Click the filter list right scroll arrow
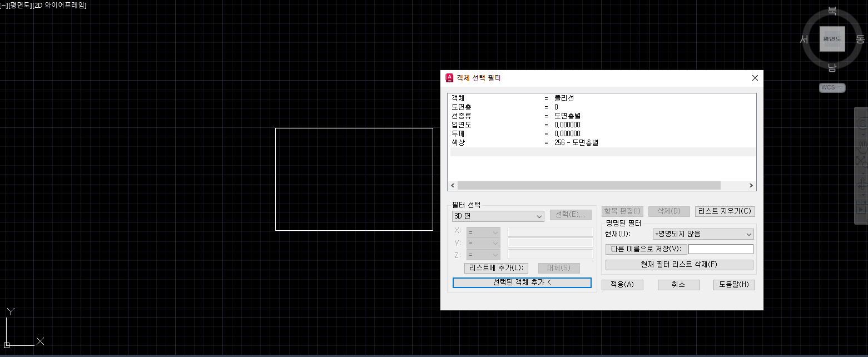The height and width of the screenshot is (357, 868). (x=751, y=186)
